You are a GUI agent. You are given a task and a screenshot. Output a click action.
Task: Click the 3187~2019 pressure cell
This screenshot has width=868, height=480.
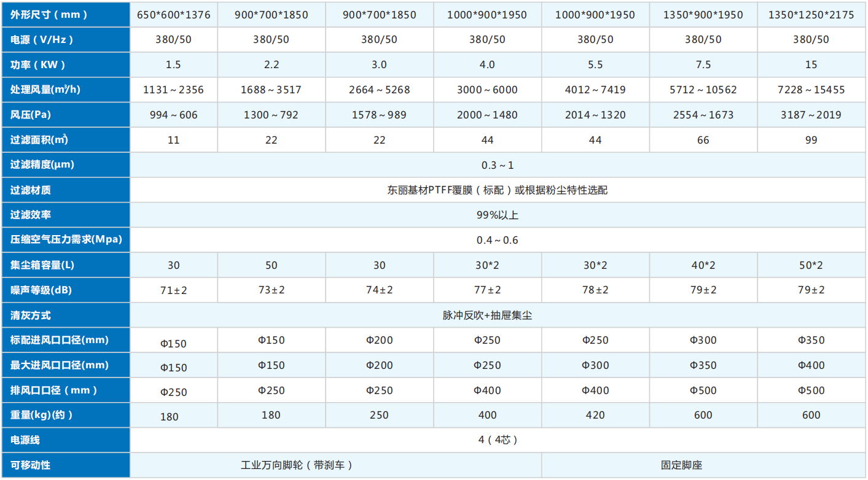(811, 115)
